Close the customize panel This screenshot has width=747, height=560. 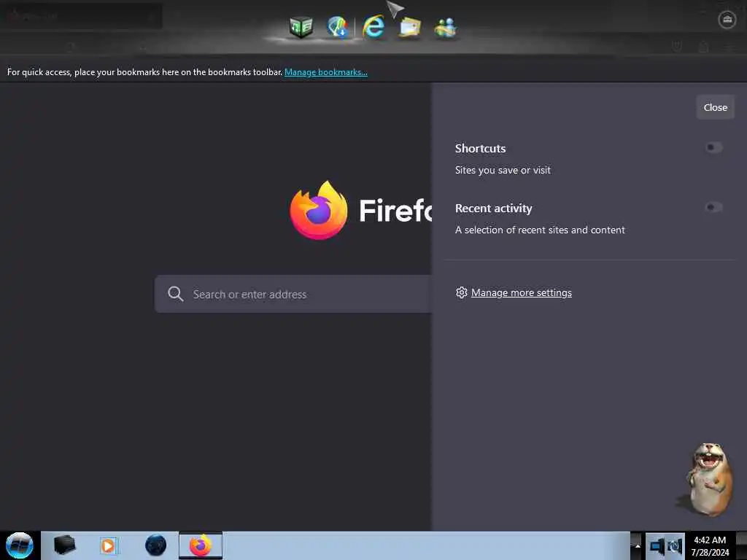[715, 107]
